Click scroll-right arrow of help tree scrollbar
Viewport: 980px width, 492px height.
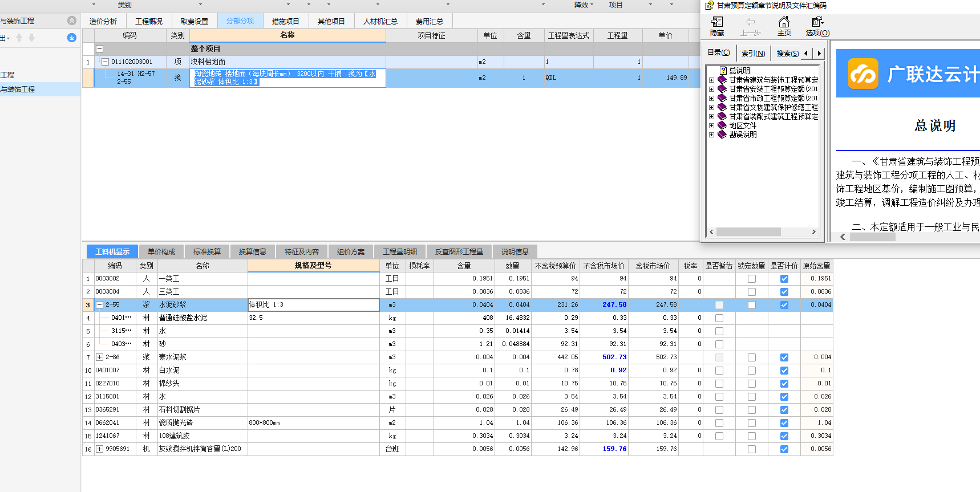tap(814, 232)
